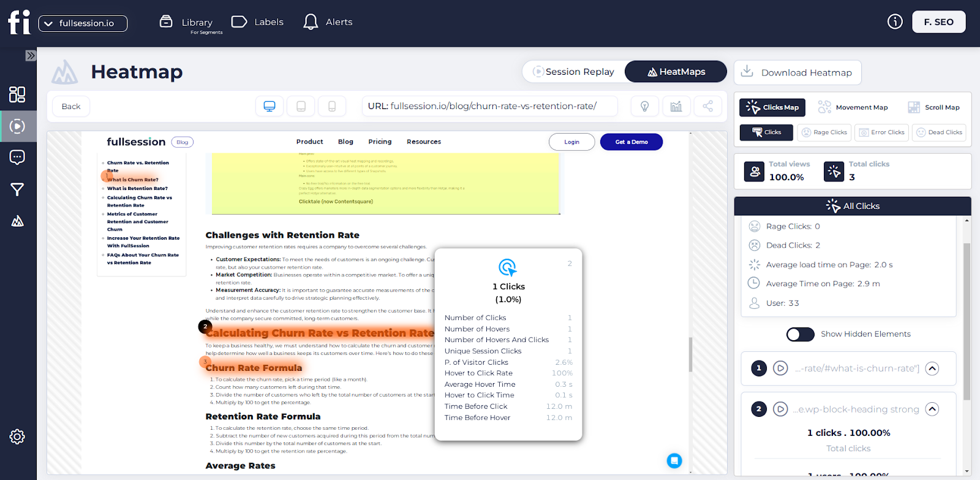Select the Clicks Map mode
This screenshot has width=980, height=480.
tap(772, 107)
